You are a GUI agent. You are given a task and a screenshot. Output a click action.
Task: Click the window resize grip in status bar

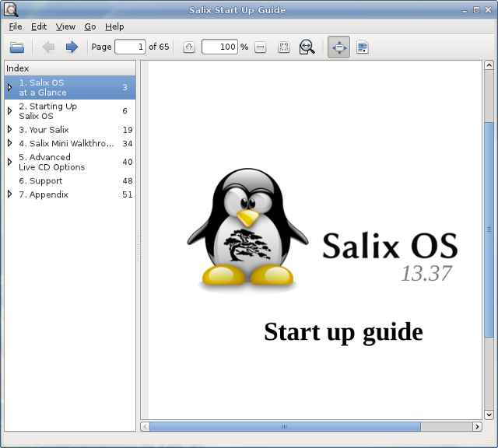point(489,439)
